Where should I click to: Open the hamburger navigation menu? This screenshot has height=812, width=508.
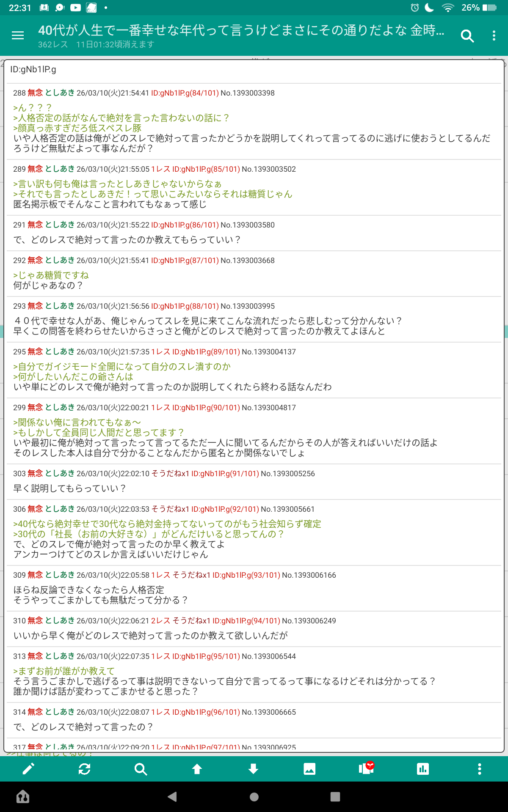coord(18,36)
